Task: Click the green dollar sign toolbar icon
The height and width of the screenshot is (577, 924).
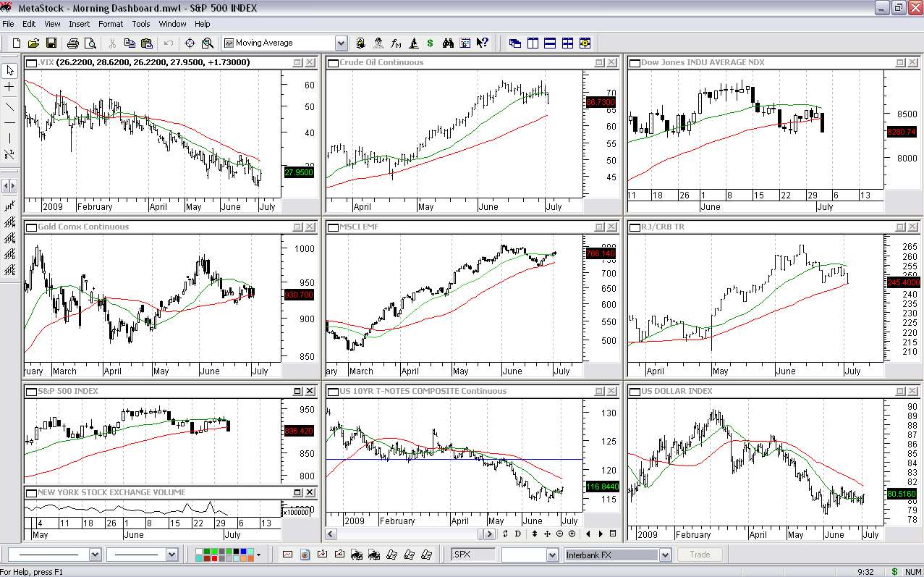Action: pos(430,43)
